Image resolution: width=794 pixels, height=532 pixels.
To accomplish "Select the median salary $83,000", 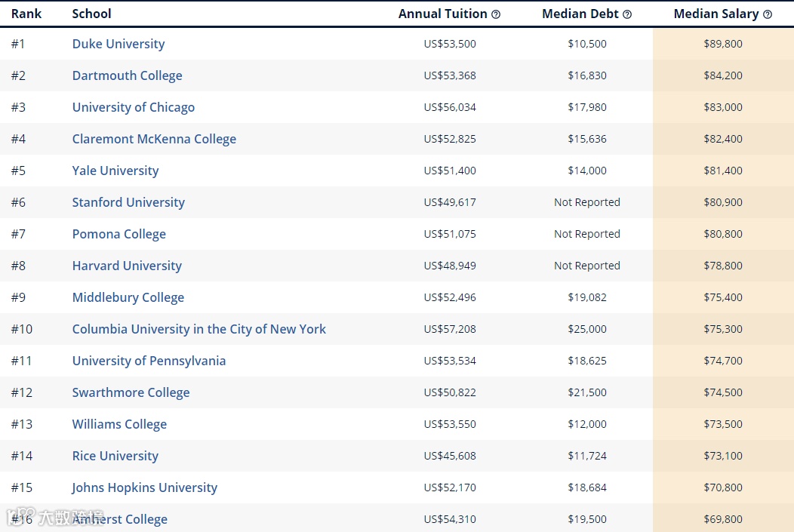I will click(x=723, y=107).
